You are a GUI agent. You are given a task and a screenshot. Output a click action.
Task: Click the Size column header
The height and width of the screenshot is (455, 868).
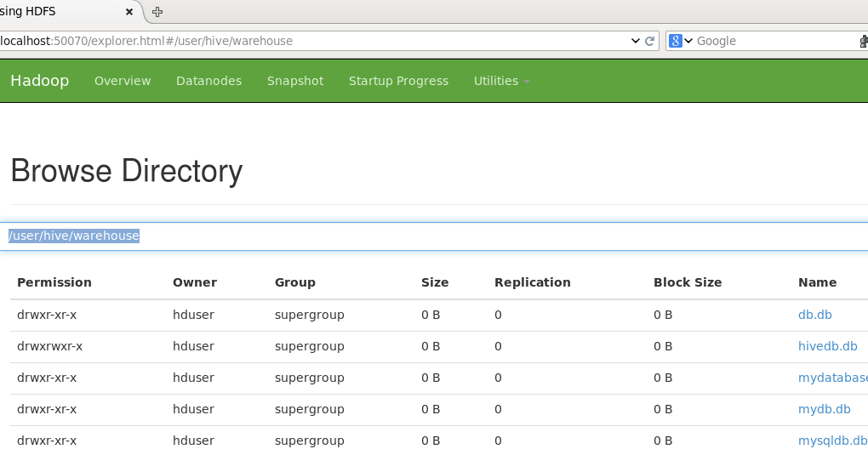pos(435,282)
